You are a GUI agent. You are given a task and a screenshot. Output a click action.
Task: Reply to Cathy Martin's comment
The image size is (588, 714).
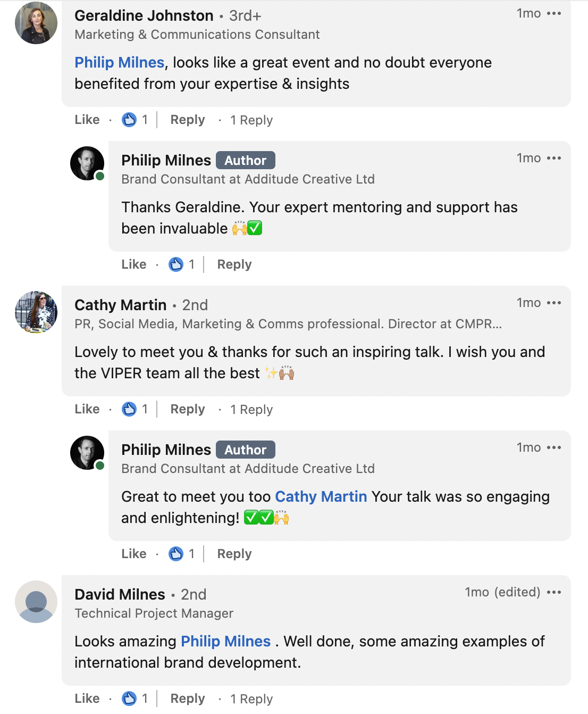tap(187, 409)
